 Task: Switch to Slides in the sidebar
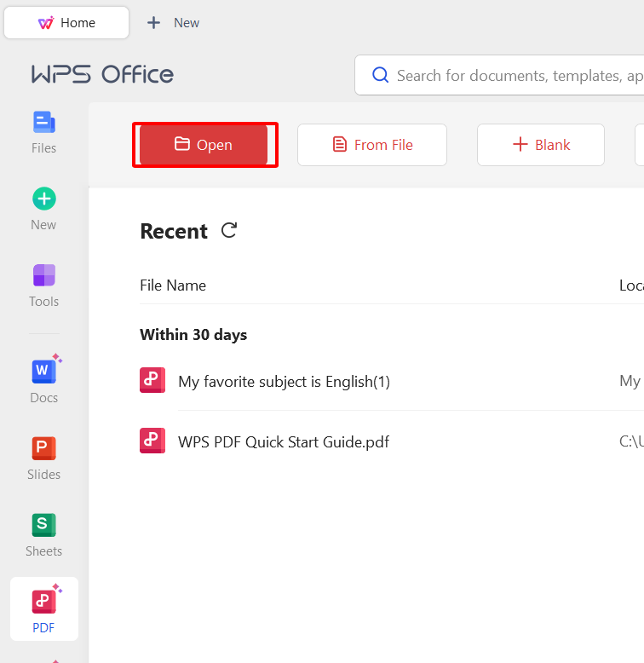tap(43, 449)
